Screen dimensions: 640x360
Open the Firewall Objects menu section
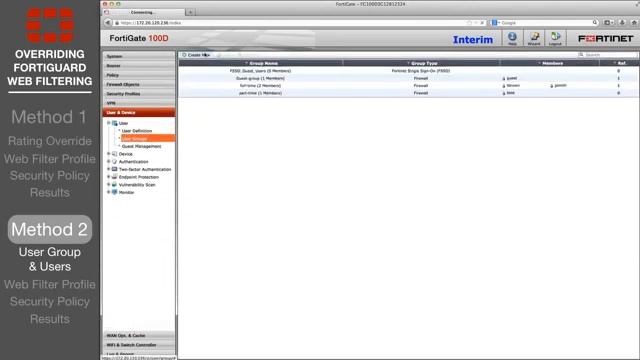[139, 84]
